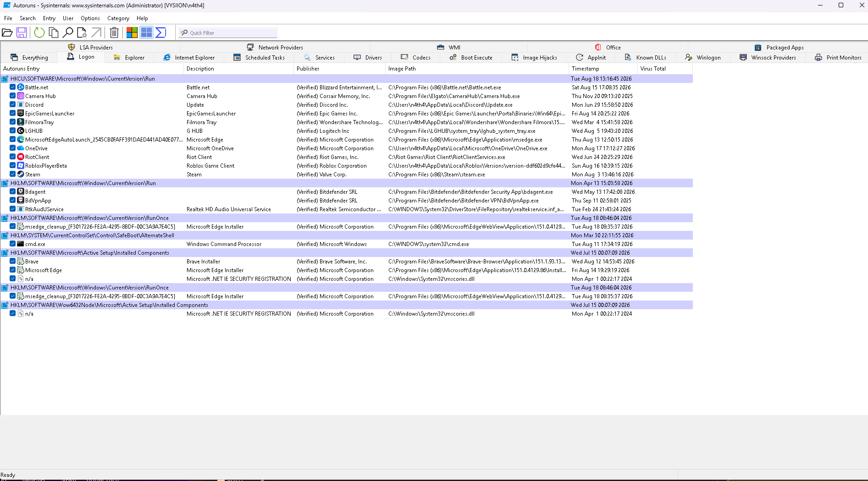Uncheck the Battle.net autorun entry
The image size is (868, 481).
[x=13, y=87]
